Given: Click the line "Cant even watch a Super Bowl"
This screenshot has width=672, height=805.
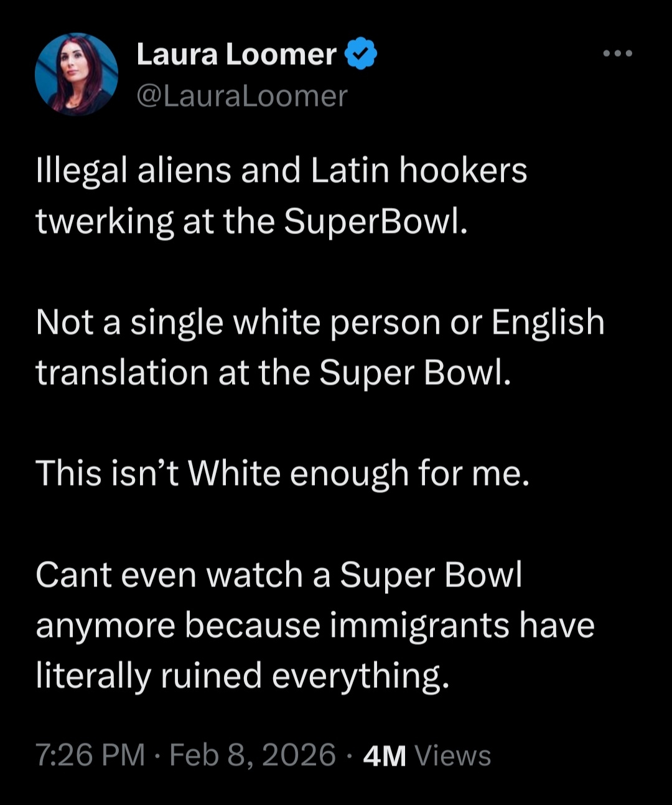Looking at the screenshot, I should click(279, 574).
